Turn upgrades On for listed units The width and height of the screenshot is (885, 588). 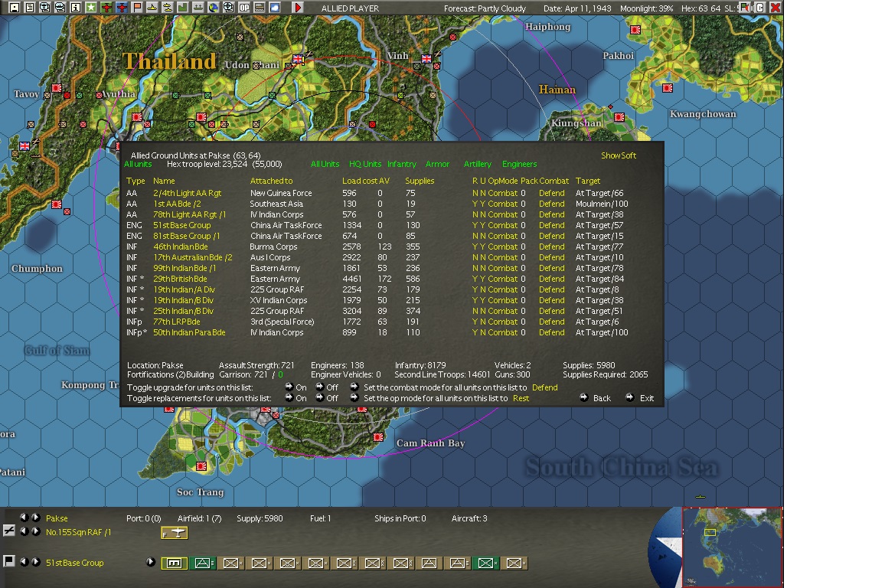click(289, 387)
